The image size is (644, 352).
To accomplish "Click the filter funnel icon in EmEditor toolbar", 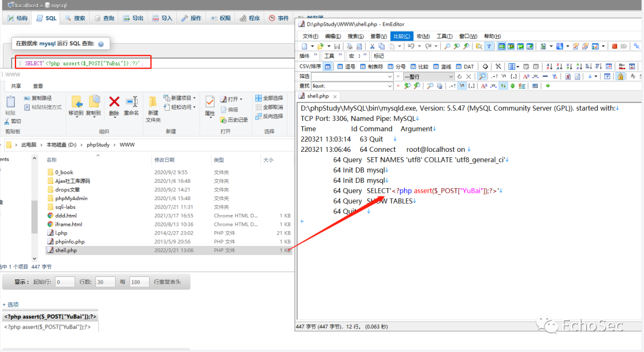I will (489, 46).
